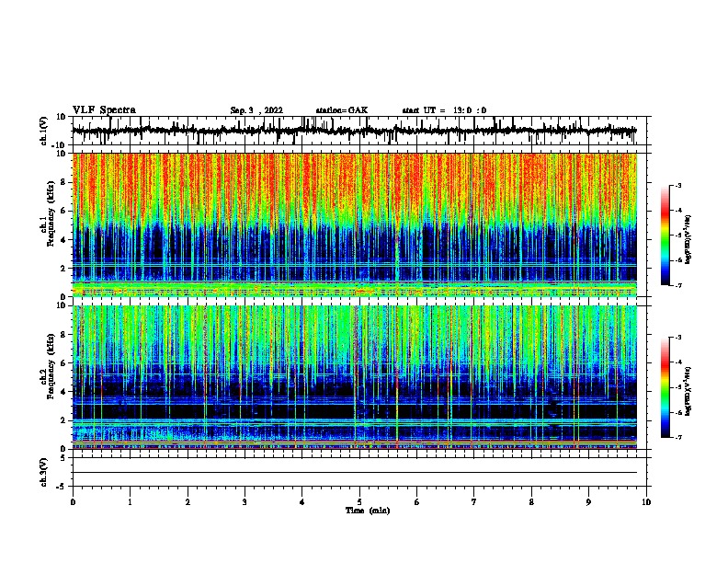Click the ch.2 log(PSD) color bar
This screenshot has height=563, width=728.
tap(665, 387)
